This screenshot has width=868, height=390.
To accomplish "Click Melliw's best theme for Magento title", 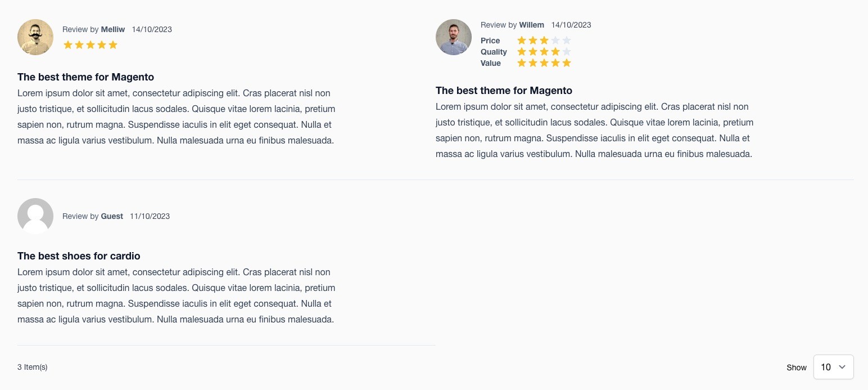I will click(x=85, y=77).
